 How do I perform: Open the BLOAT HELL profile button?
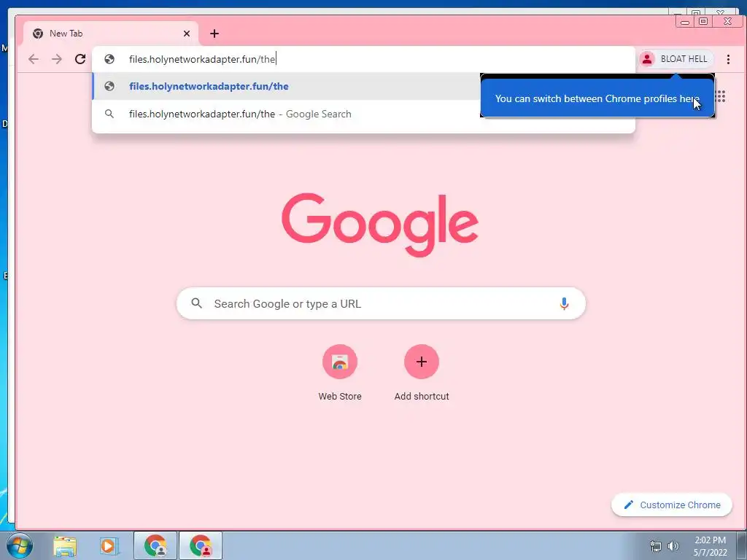pyautogui.click(x=676, y=59)
